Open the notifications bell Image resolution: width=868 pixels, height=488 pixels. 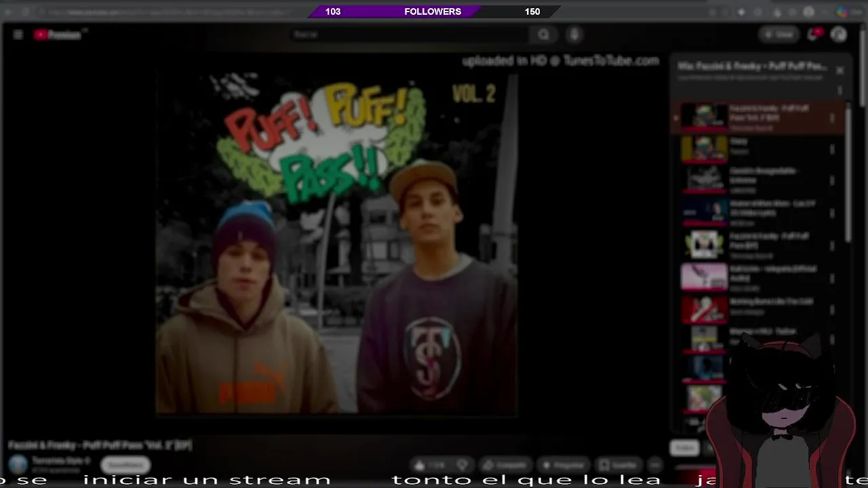pos(813,35)
